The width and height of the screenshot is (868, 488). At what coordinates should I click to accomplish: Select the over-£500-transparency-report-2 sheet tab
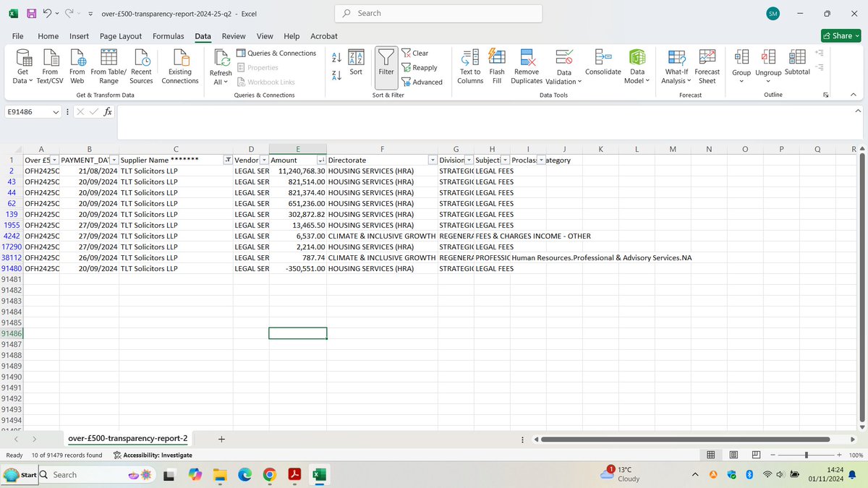tap(127, 439)
